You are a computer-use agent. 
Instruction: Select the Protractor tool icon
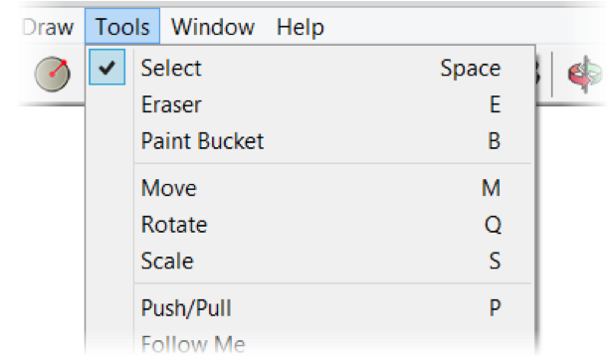pos(53,74)
